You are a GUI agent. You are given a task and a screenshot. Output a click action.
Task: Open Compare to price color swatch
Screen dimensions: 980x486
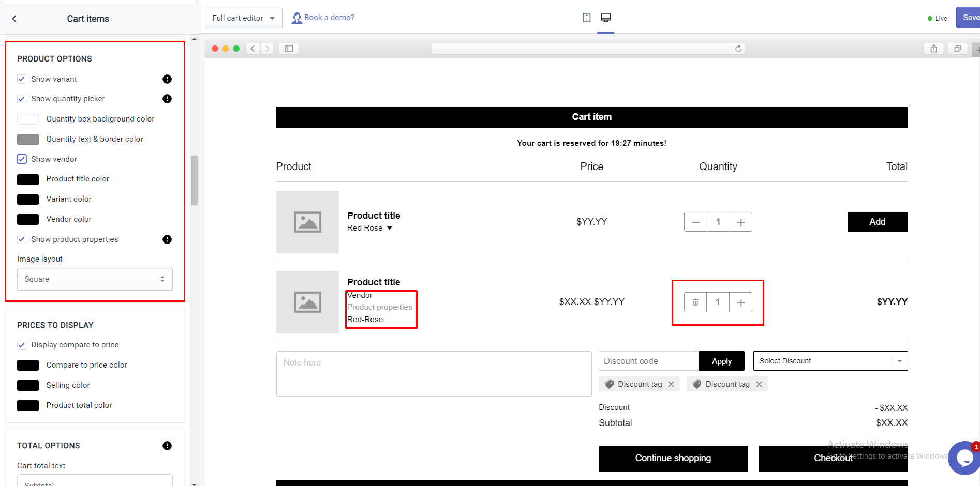(28, 365)
